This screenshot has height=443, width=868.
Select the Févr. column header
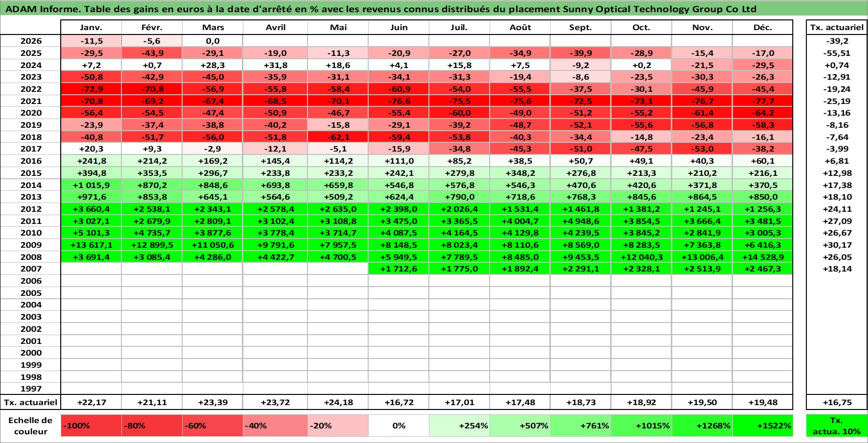coord(152,28)
